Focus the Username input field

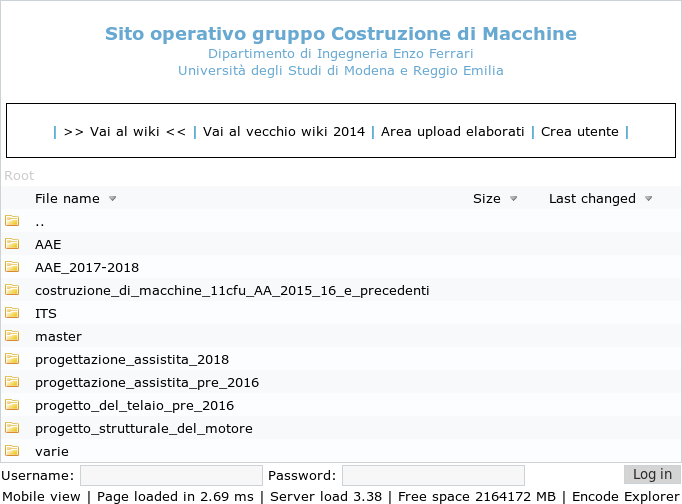pyautogui.click(x=171, y=475)
